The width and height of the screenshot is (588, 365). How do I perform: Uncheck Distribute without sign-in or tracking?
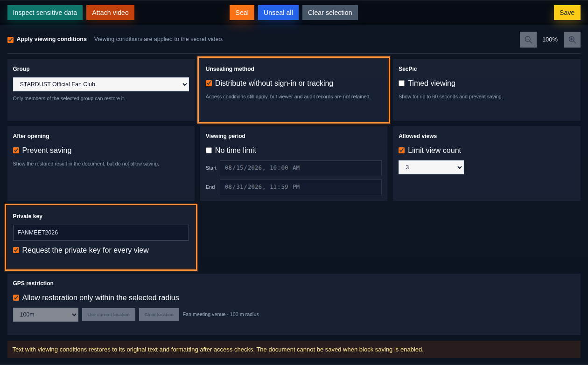point(209,83)
